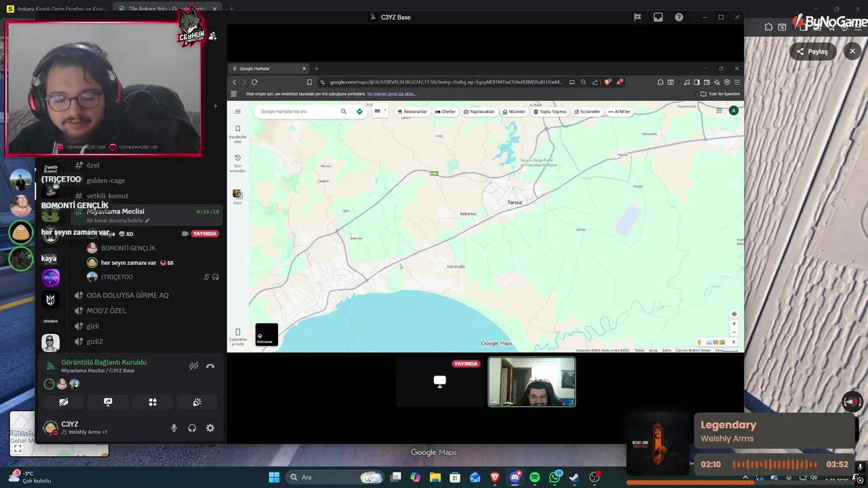868x488 pixels.
Task: Locate me with the map location button
Action: [x=734, y=314]
